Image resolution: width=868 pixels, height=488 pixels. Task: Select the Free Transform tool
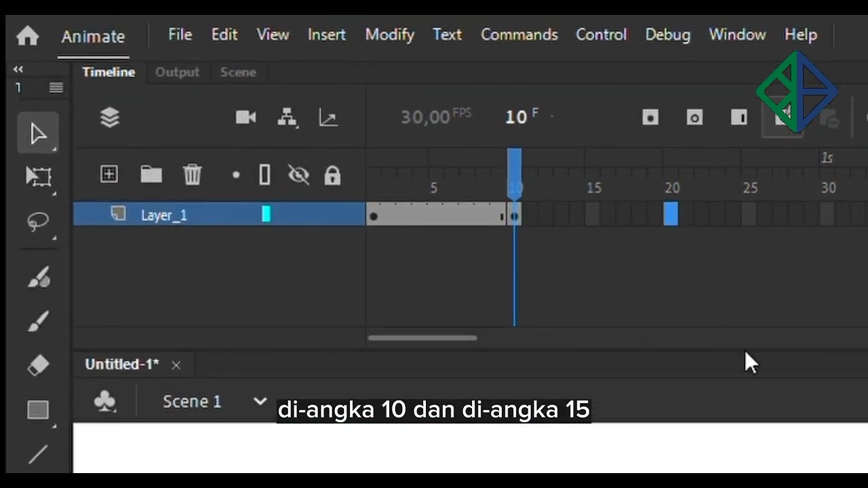pos(38,177)
